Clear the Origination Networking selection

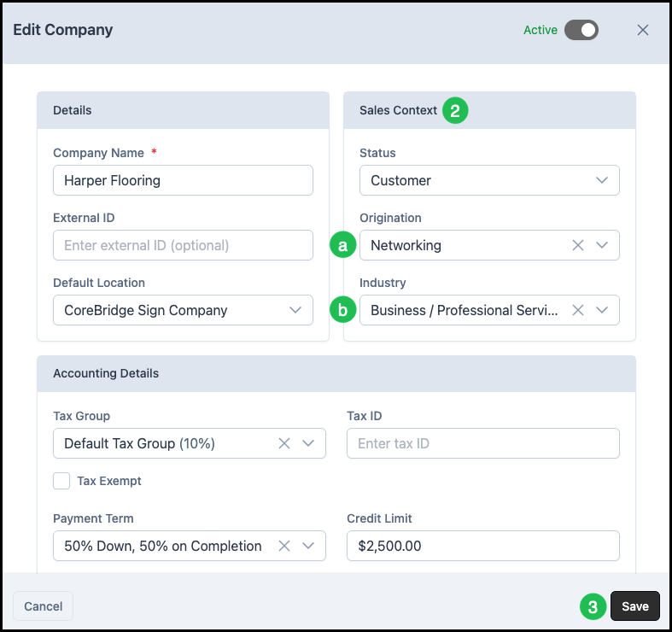tap(578, 245)
